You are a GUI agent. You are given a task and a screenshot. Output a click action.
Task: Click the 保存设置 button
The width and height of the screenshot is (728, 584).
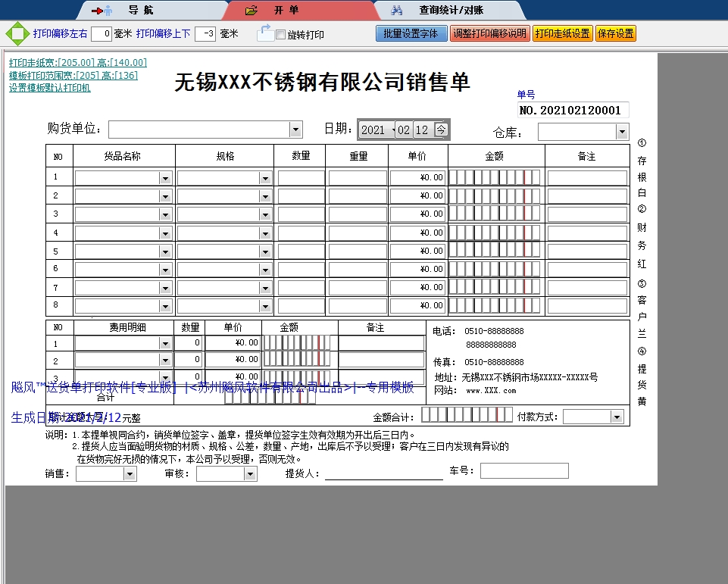[615, 34]
